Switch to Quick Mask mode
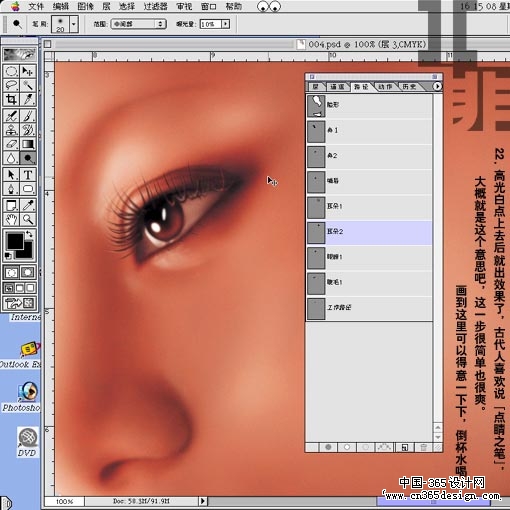The height and width of the screenshot is (510, 510). tap(28, 272)
